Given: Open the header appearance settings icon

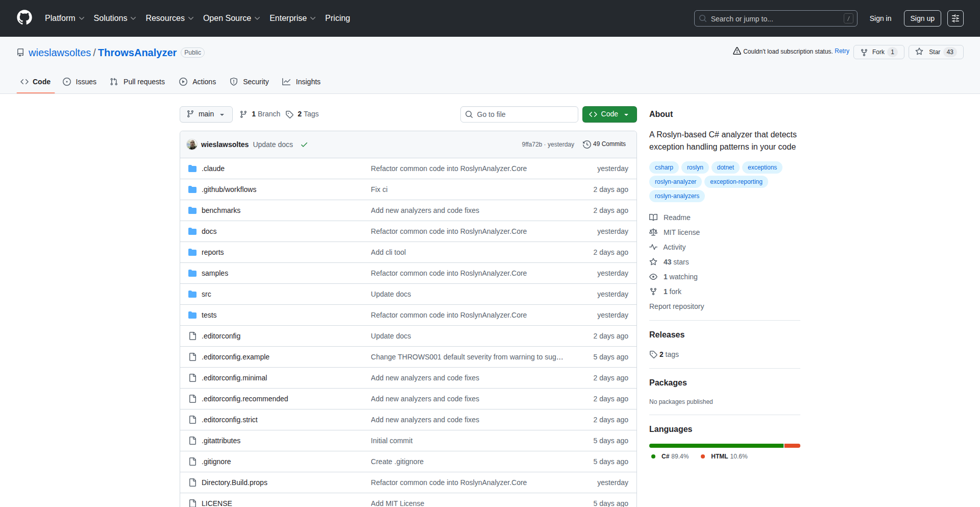Looking at the screenshot, I should click(x=955, y=18).
